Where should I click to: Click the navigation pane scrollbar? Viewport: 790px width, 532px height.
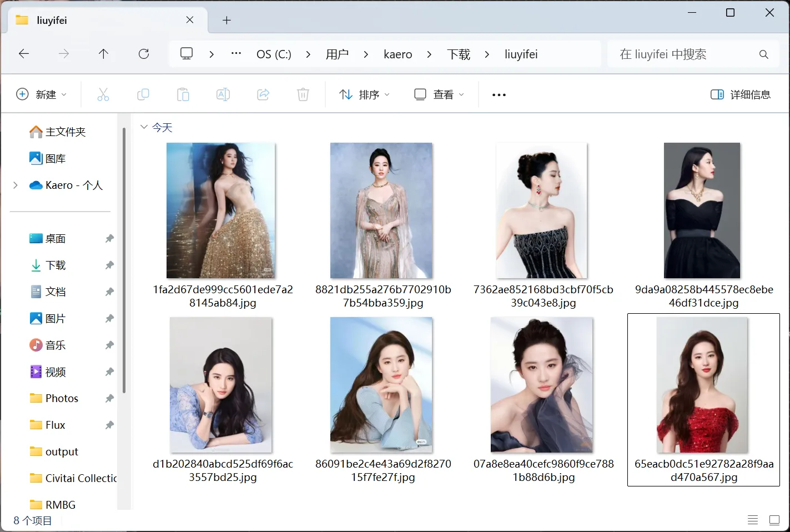click(x=124, y=260)
